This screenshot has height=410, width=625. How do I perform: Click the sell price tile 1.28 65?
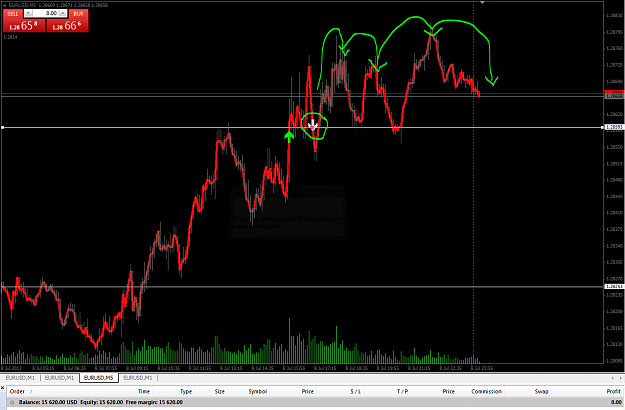24,26
